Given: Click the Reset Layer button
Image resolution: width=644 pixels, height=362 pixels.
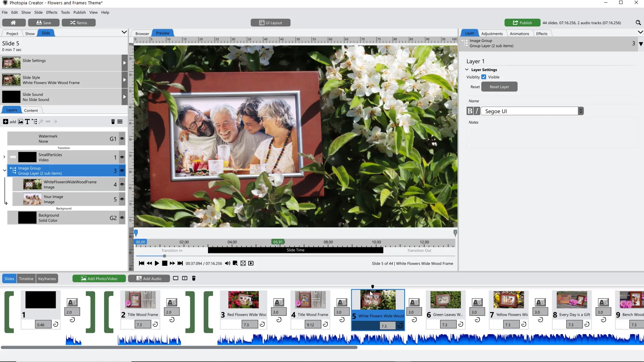Looking at the screenshot, I should [x=499, y=87].
